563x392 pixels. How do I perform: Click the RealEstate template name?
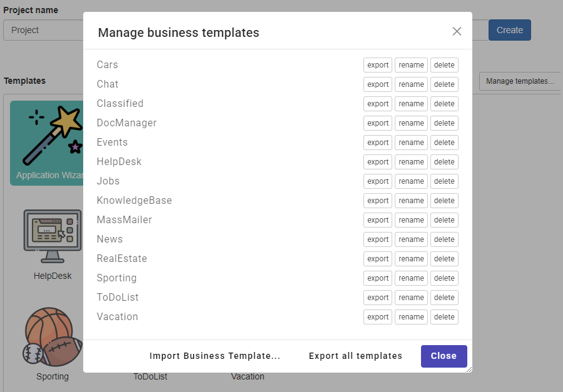coord(122,258)
